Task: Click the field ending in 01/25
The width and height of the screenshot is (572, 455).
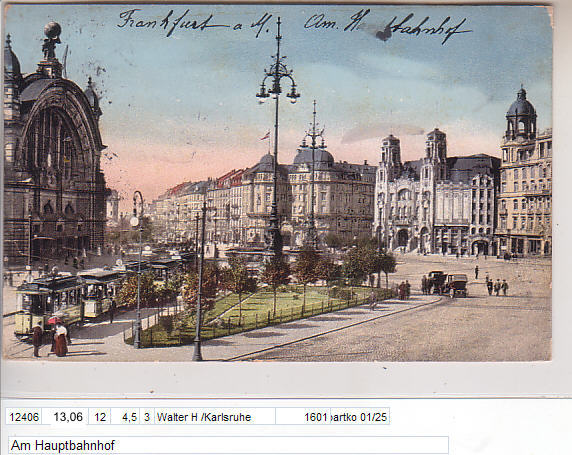Action: 360,416
